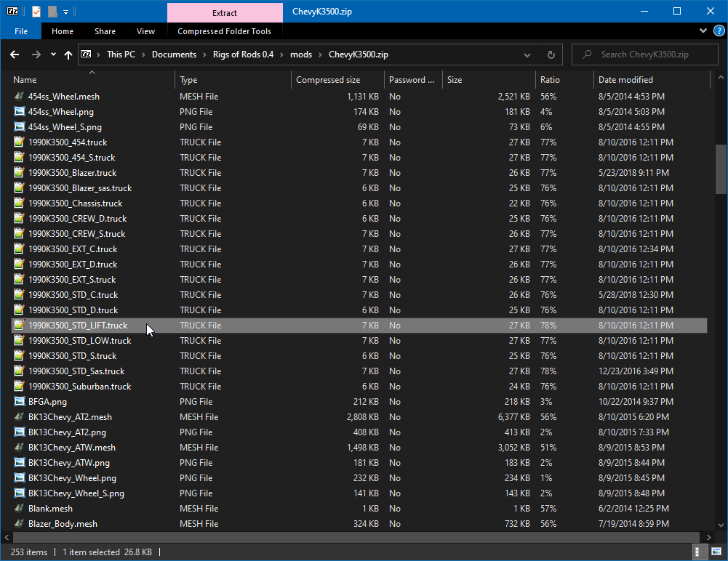Click the Blazer_Body.mesh file icon
This screenshot has width=728, height=561.
[19, 523]
